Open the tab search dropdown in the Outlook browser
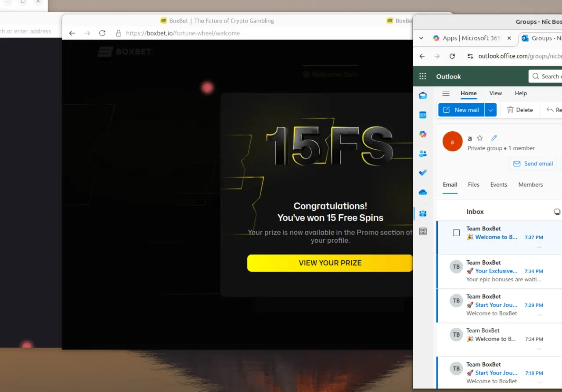 point(421,38)
